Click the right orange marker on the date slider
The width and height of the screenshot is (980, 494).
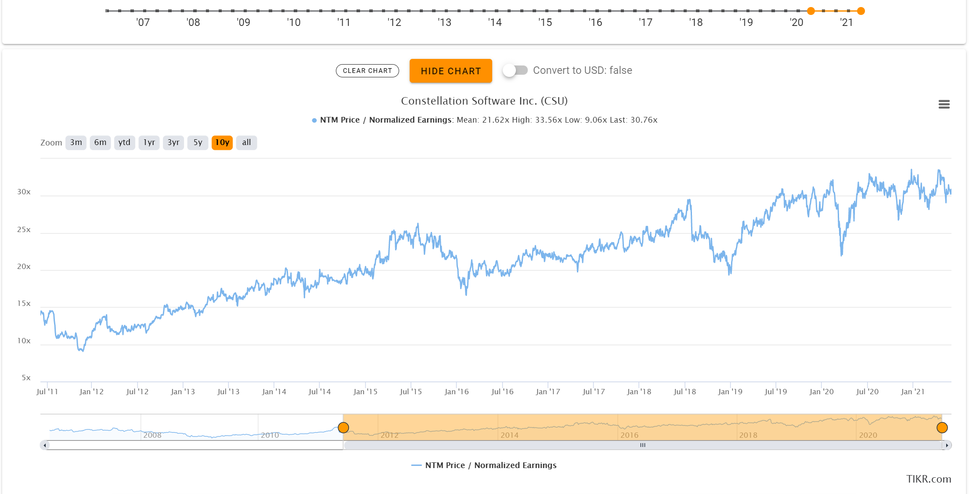click(862, 10)
